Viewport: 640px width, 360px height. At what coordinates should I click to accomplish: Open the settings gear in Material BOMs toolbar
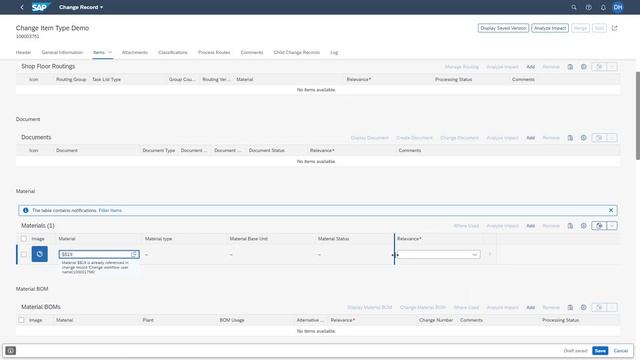584,307
